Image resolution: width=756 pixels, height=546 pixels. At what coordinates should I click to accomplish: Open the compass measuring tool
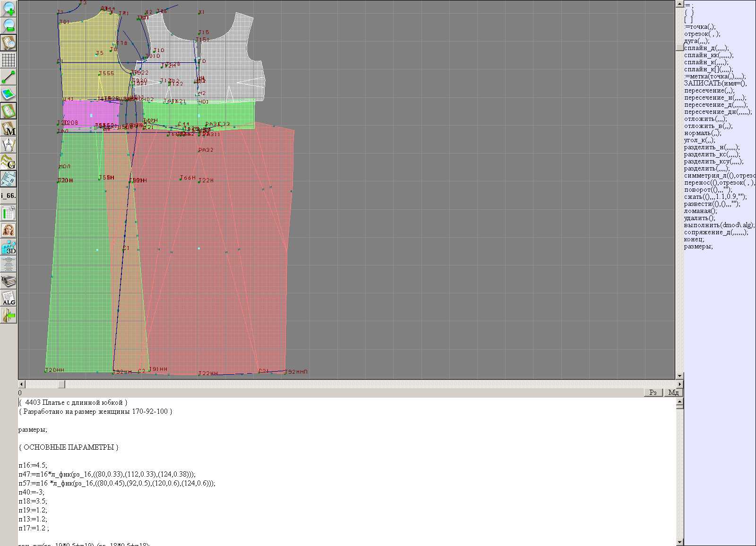click(9, 145)
